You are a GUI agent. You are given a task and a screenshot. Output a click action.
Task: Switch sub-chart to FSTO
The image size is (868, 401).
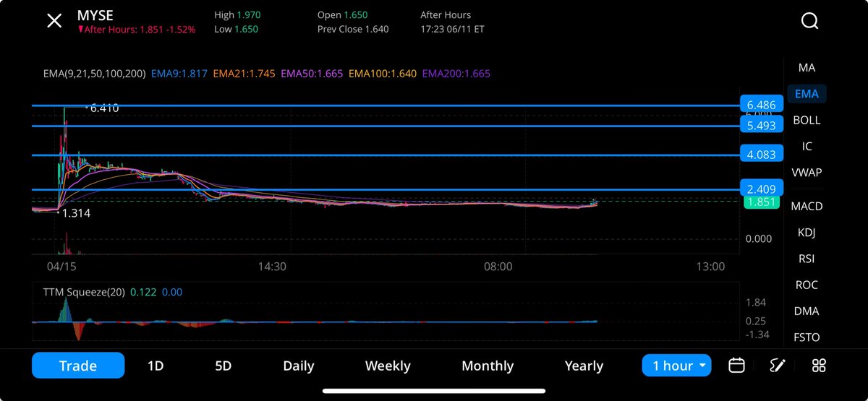[807, 337]
